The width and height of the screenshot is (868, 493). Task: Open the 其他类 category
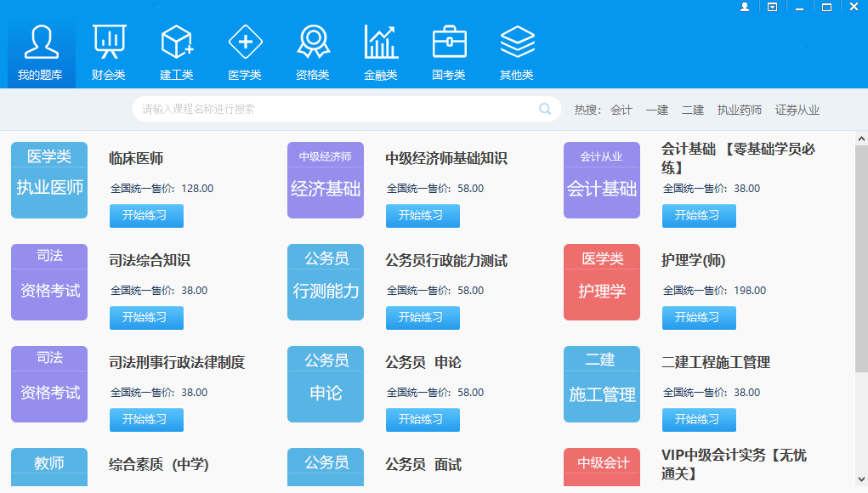[517, 54]
